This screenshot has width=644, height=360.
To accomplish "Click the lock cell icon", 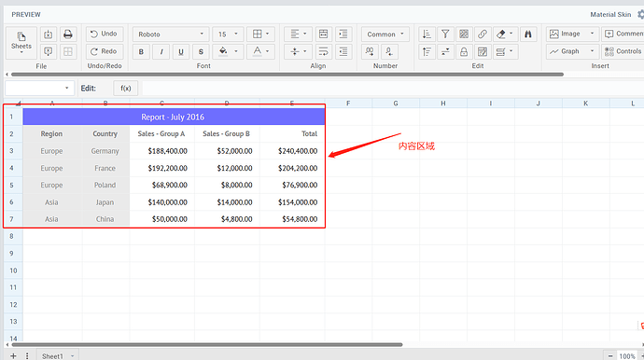I will click(x=464, y=51).
